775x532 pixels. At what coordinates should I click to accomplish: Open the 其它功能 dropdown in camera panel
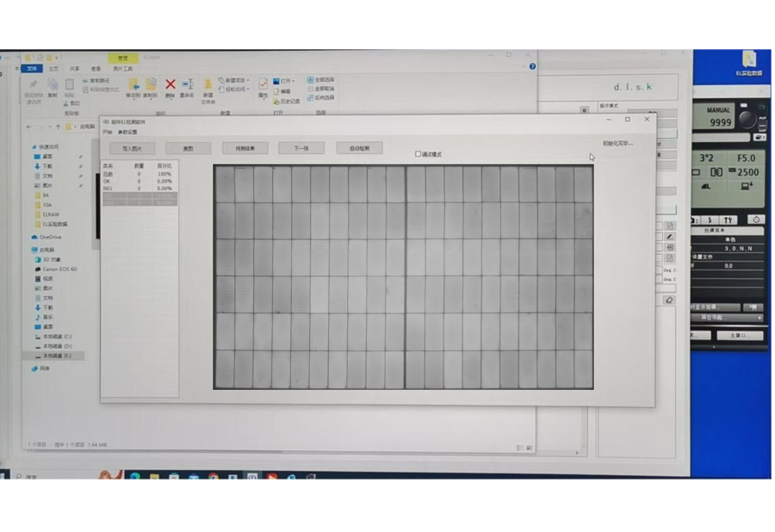726,318
